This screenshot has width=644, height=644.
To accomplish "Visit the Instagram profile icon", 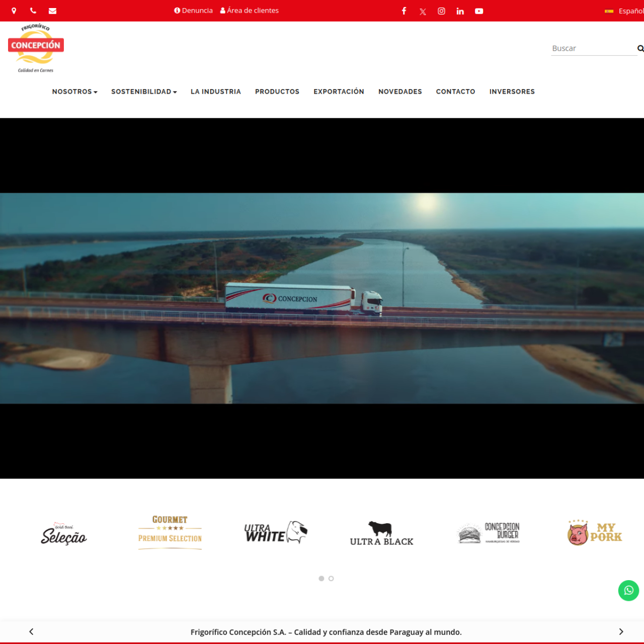I will 441,11.
